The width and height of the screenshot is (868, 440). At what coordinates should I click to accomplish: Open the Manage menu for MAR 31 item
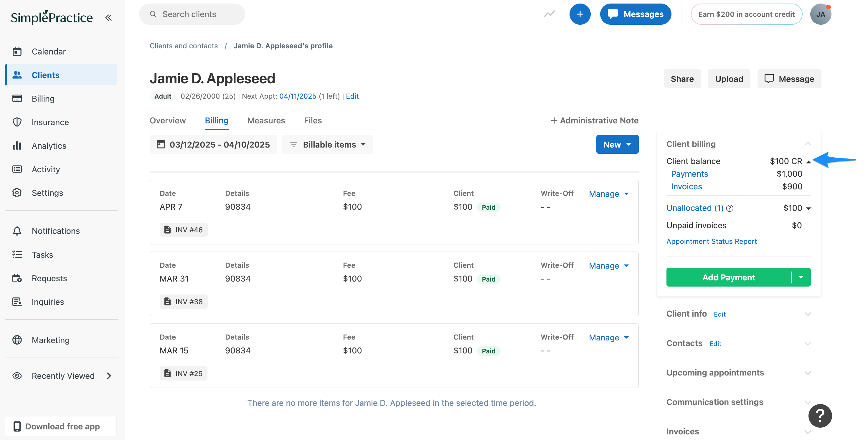(608, 265)
